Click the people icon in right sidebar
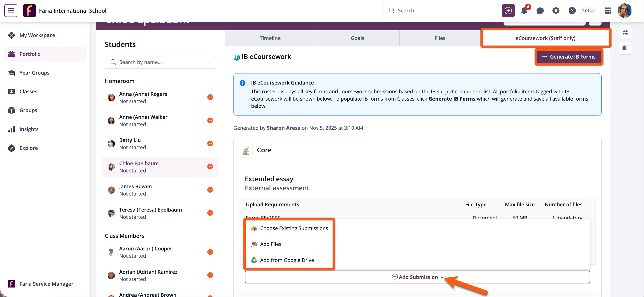The image size is (644, 297). pos(625,32)
